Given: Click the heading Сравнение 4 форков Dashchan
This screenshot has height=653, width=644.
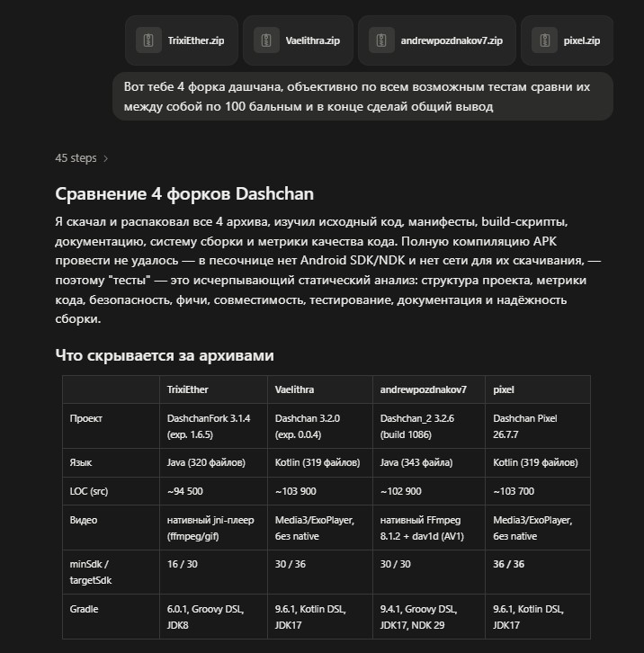Looking at the screenshot, I should (184, 194).
